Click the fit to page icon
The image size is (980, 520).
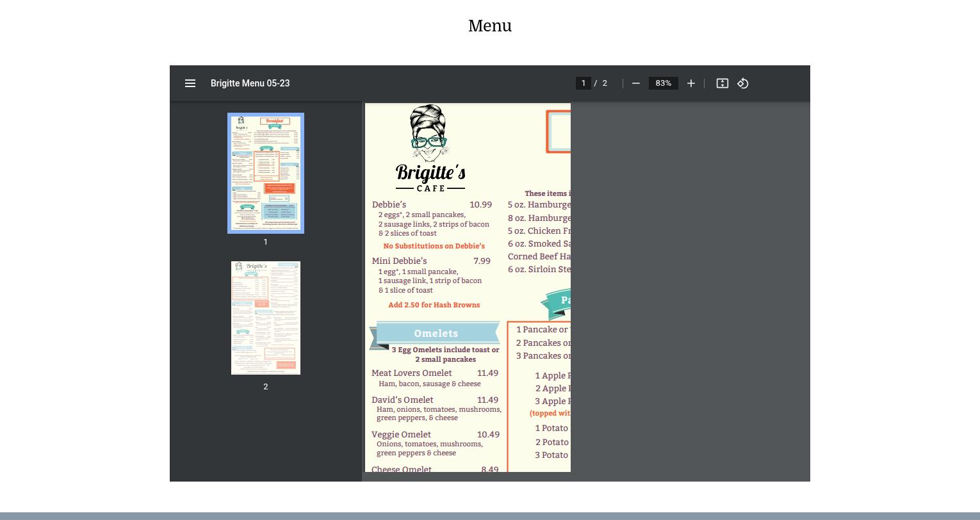point(723,83)
